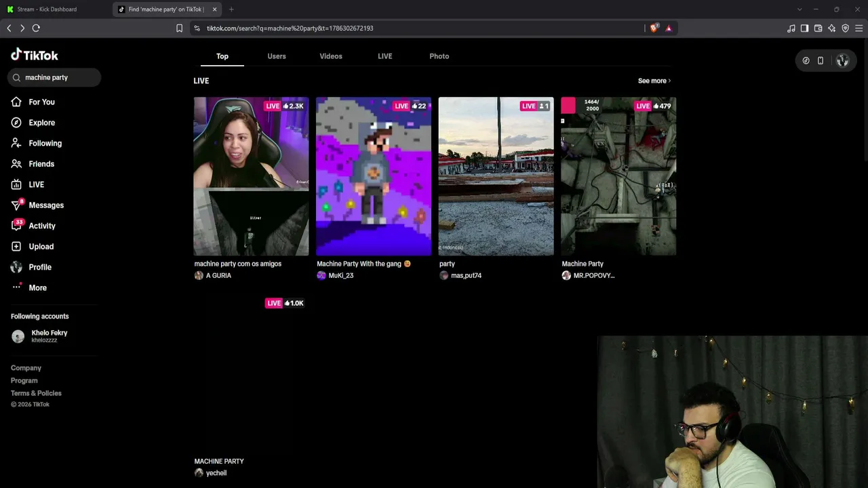Switch to the Users tab
The height and width of the screenshot is (488, 868).
pyautogui.click(x=277, y=56)
